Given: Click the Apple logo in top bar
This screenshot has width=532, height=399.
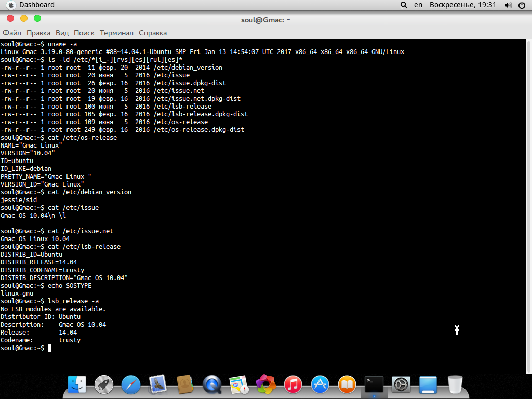Looking at the screenshot, I should click(10, 5).
